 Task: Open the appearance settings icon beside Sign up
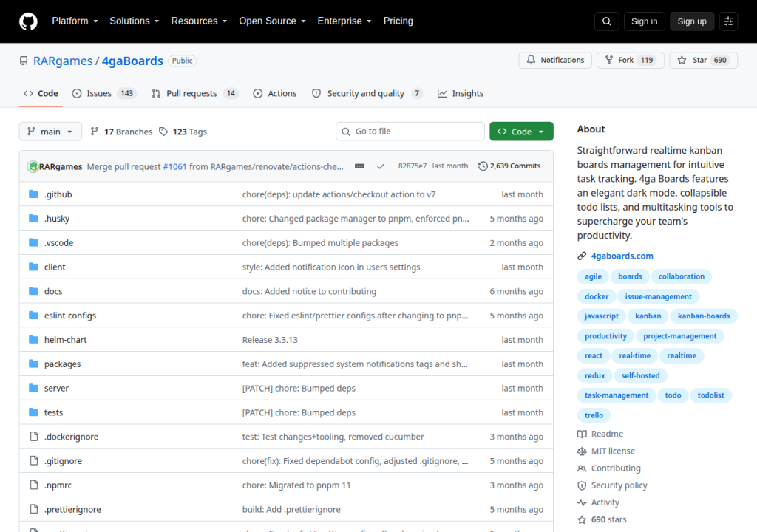[728, 21]
